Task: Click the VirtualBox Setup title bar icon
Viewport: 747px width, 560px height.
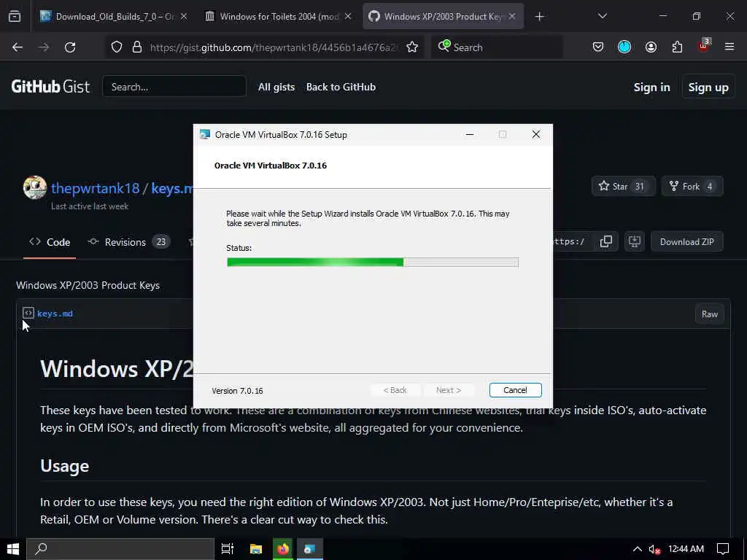Action: (205, 135)
